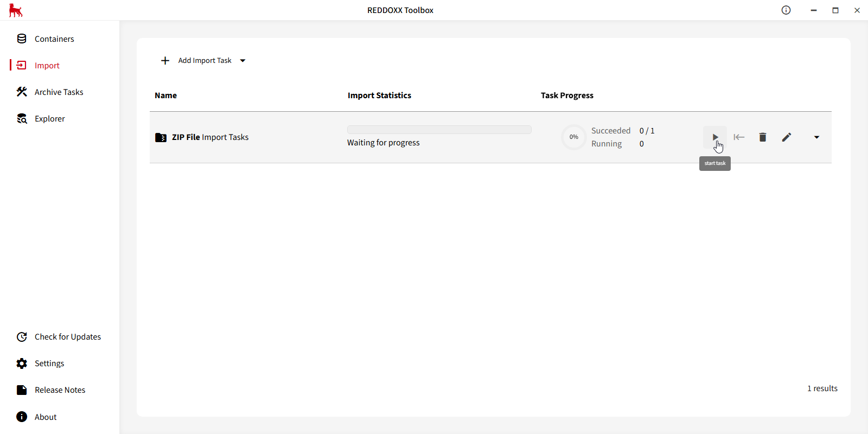The width and height of the screenshot is (868, 434).
Task: Minimize the REDDOXX Toolbox window
Action: click(814, 10)
